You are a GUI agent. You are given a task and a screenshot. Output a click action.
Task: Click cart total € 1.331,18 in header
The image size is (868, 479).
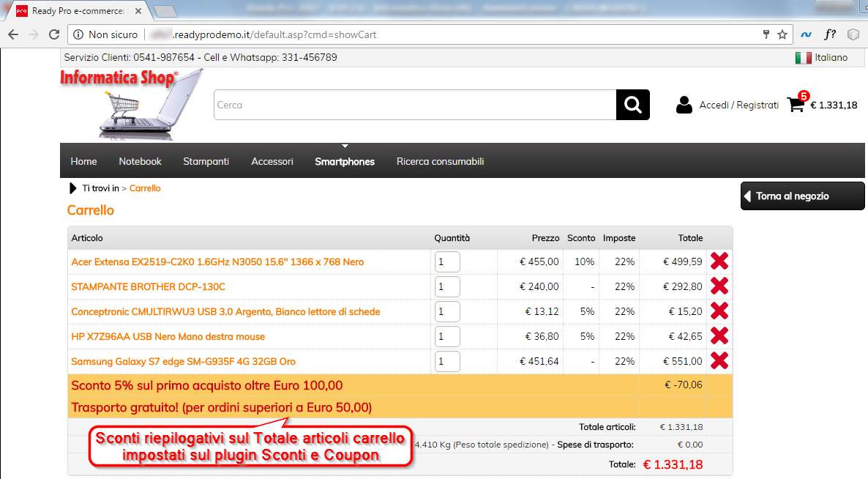[x=834, y=105]
